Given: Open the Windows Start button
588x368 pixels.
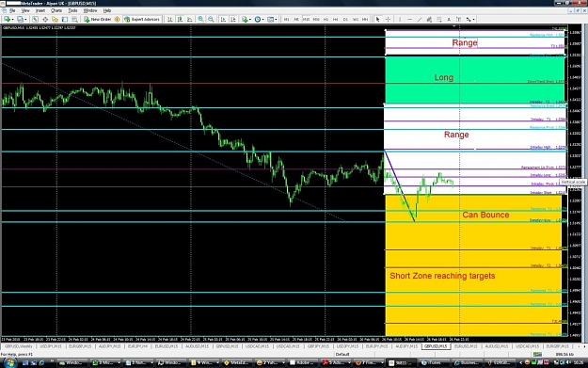Looking at the screenshot, I should 9,362.
